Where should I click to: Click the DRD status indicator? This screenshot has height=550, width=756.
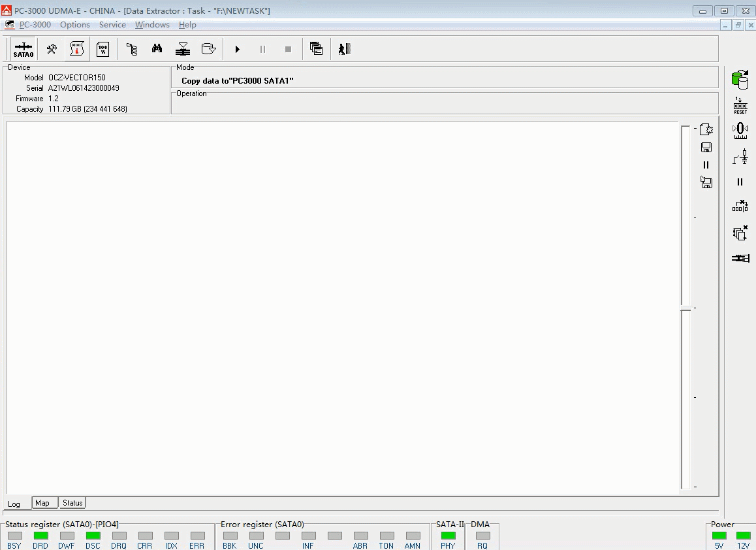point(41,536)
